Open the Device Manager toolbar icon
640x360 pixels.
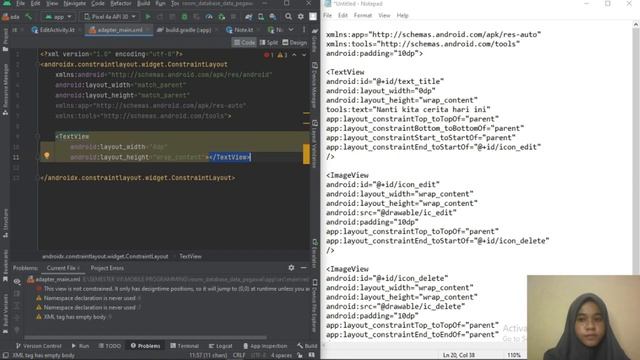click(260, 17)
